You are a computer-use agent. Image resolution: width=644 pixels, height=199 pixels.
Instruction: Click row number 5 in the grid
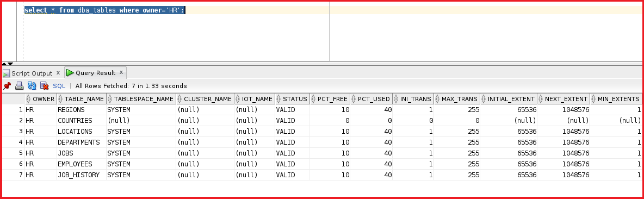click(x=13, y=153)
